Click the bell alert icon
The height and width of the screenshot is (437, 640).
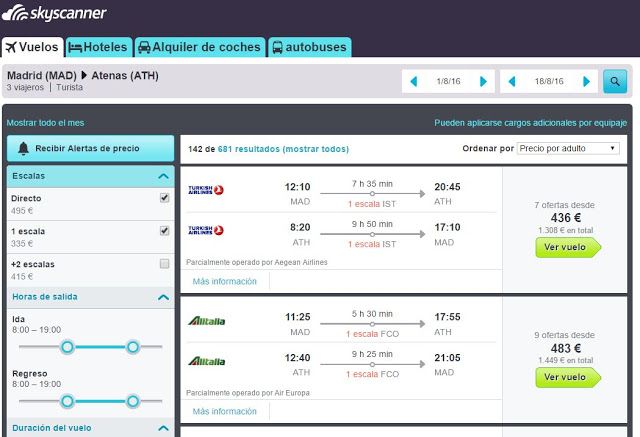pyautogui.click(x=23, y=149)
